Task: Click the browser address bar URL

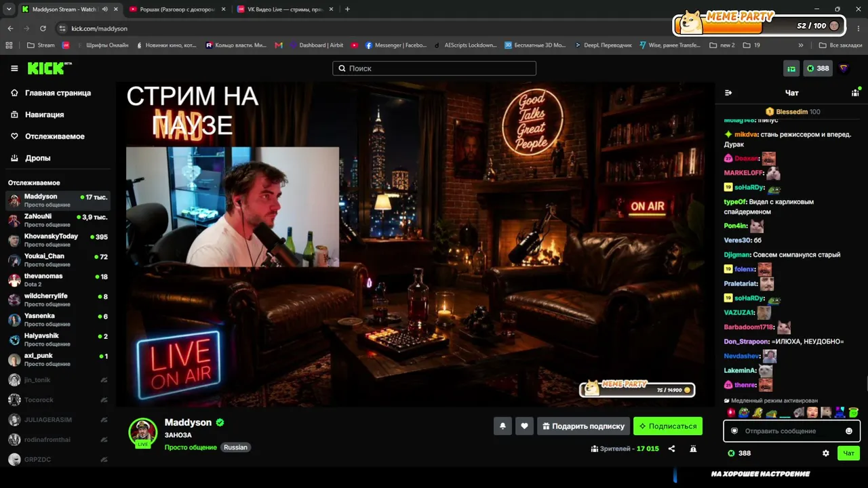Action: pyautogui.click(x=100, y=28)
